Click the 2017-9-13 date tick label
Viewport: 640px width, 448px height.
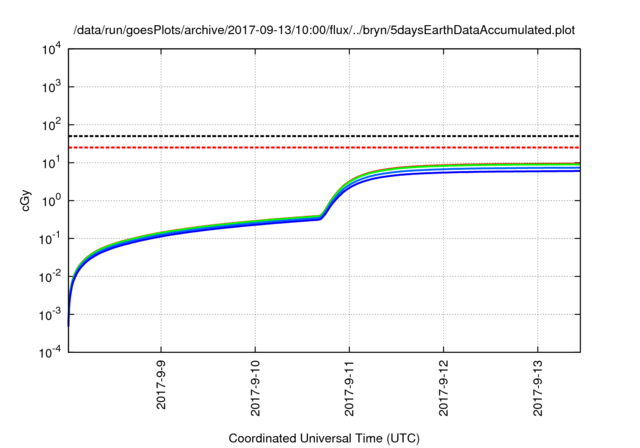pos(538,388)
